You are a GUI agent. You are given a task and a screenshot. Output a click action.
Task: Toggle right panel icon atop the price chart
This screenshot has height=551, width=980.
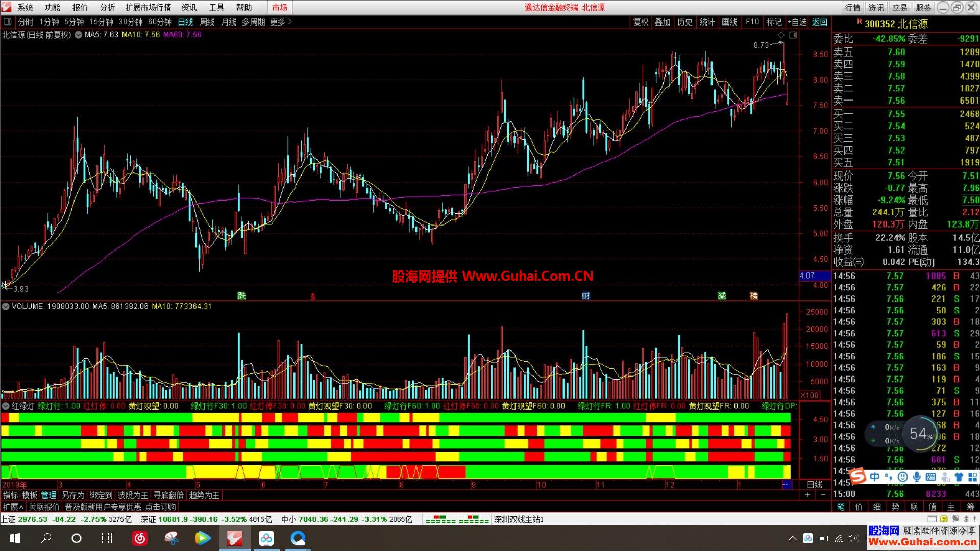coord(793,35)
